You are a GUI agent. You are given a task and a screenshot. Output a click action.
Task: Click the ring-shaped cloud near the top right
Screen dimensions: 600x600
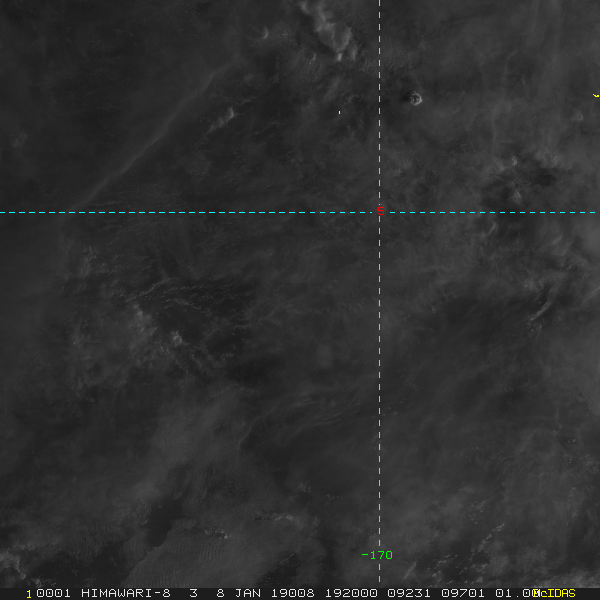click(x=416, y=99)
